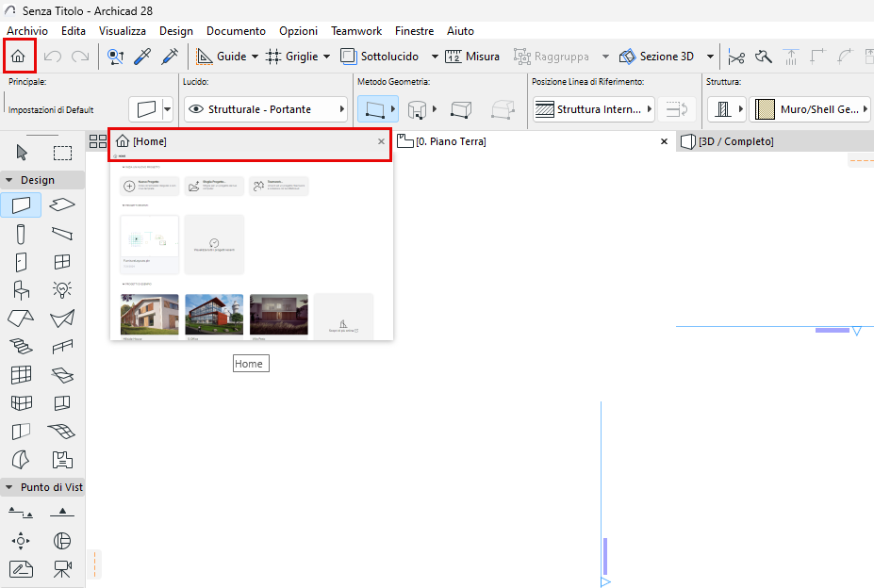Expand straight wall geometry flyout arrow
The image size is (874, 588).
click(393, 109)
